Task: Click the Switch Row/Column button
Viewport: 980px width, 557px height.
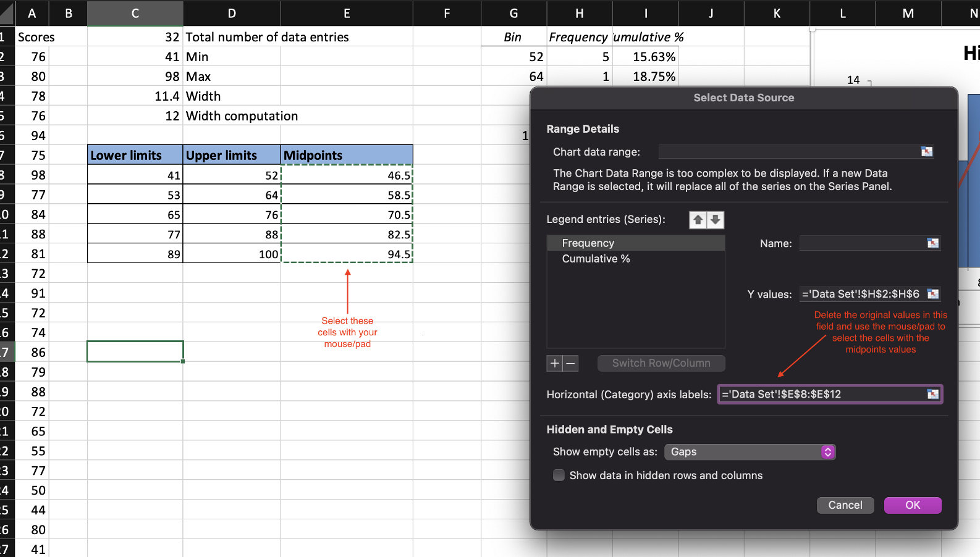Action: pos(661,363)
